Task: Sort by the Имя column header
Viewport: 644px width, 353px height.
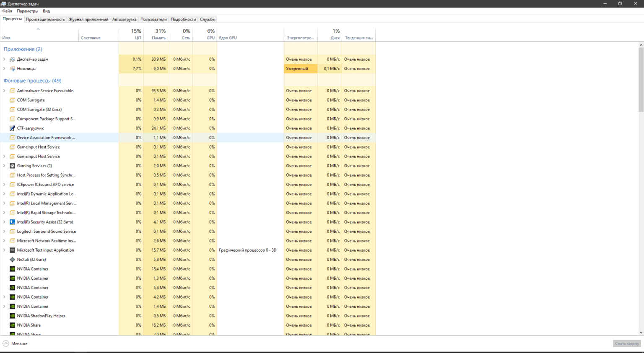Action: tap(39, 34)
